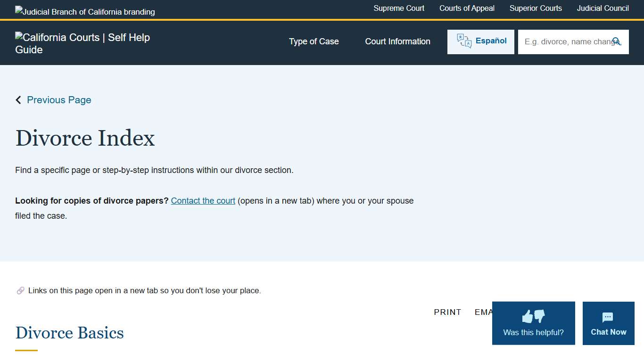Image resolution: width=644 pixels, height=362 pixels.
Task: Click the search magnifier icon
Action: (x=616, y=41)
